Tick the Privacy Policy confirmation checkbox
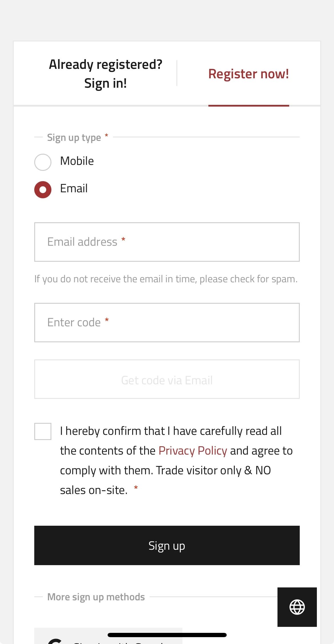 click(43, 431)
